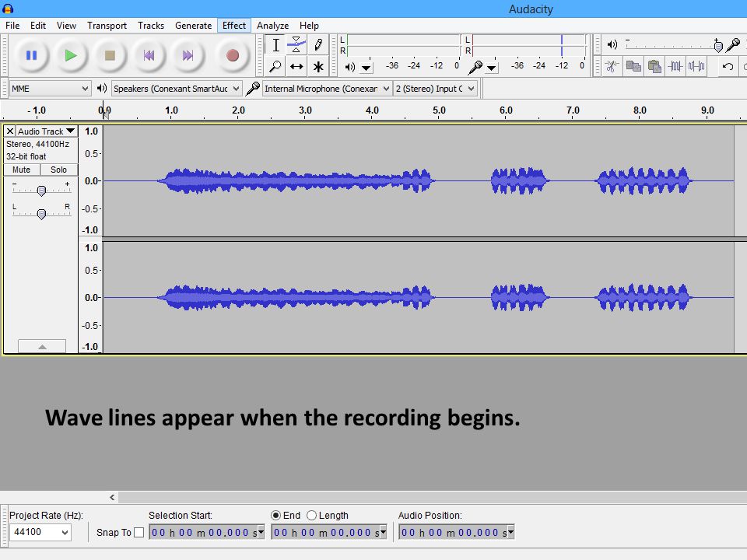Open the Project Rate 44100 dropdown
Screen dimensions: 747x560
click(40, 532)
